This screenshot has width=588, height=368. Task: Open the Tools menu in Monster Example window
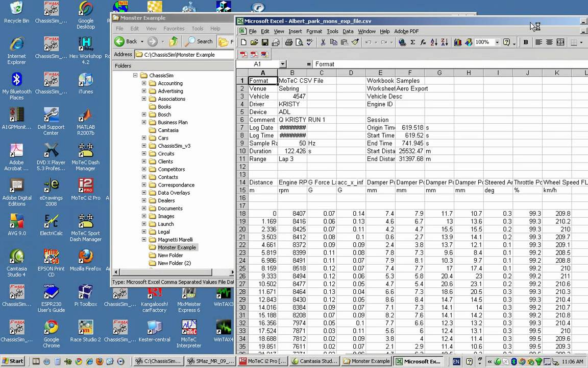click(x=197, y=29)
